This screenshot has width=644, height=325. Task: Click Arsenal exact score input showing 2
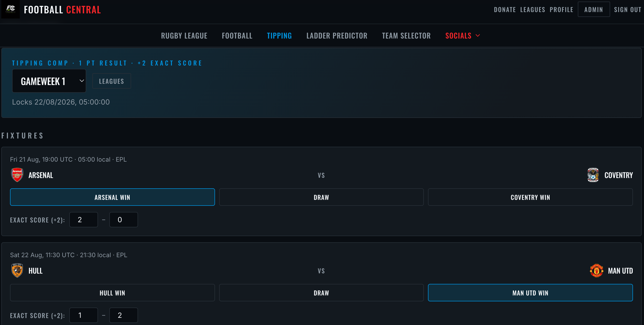[84, 220]
